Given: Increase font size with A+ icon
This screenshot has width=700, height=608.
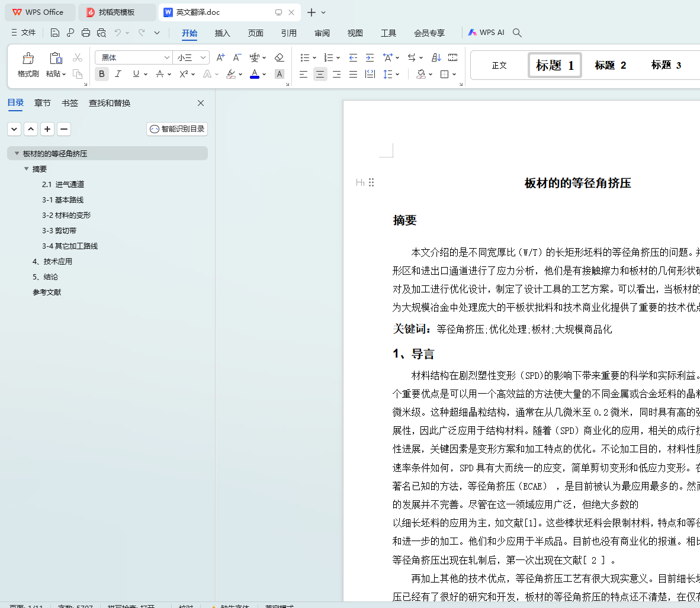Looking at the screenshot, I should click(x=220, y=57).
